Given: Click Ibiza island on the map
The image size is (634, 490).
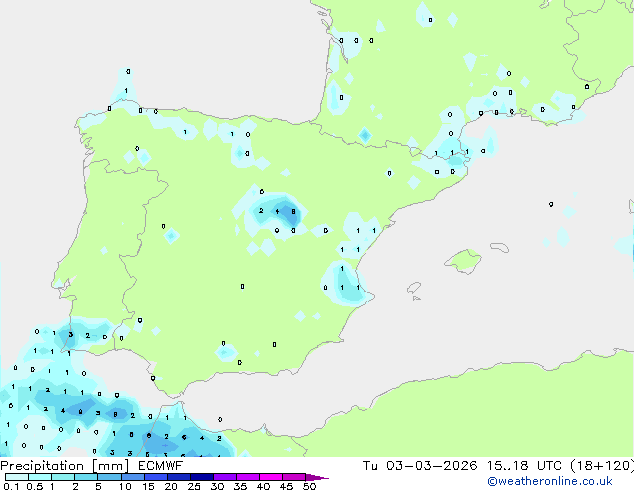Looking at the screenshot, I should coord(414,288).
